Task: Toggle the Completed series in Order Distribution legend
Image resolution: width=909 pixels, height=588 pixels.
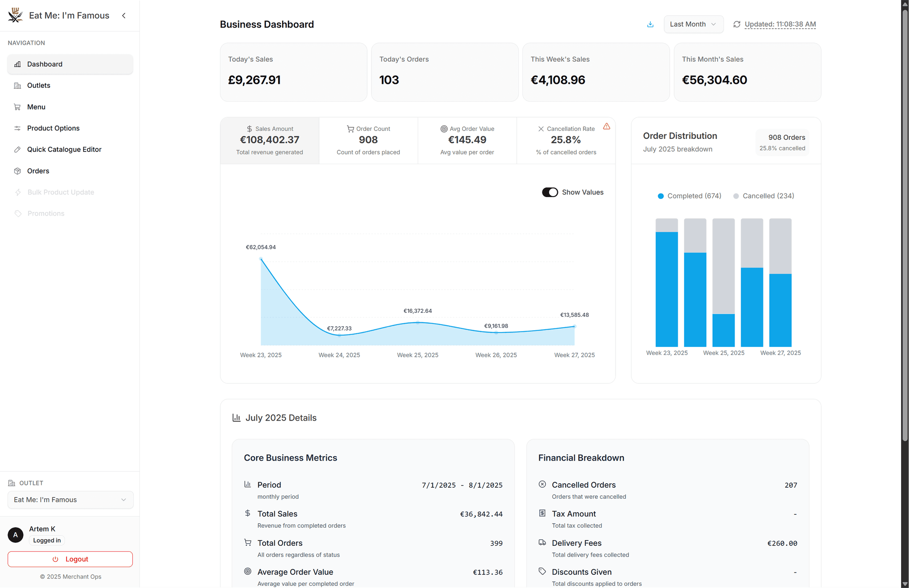Action: [688, 196]
